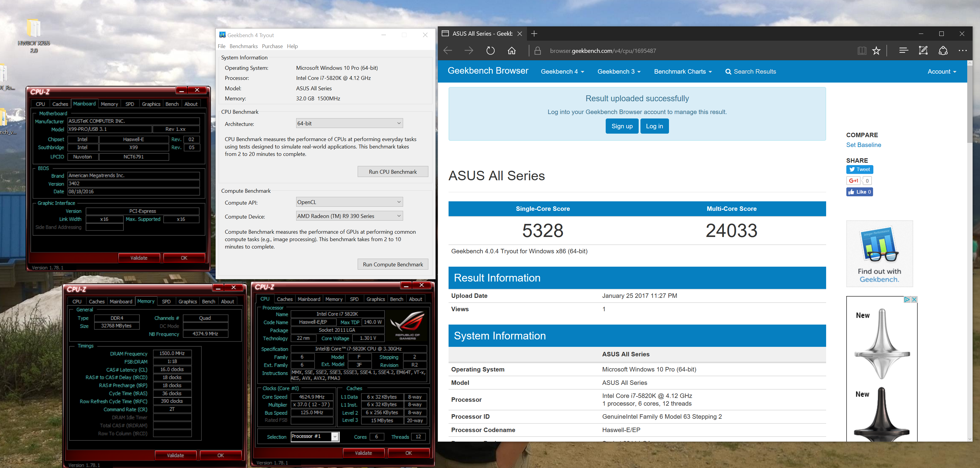Click the Core Speed 4624.9 MHz field
Screen dimensions: 980x468
click(312, 396)
